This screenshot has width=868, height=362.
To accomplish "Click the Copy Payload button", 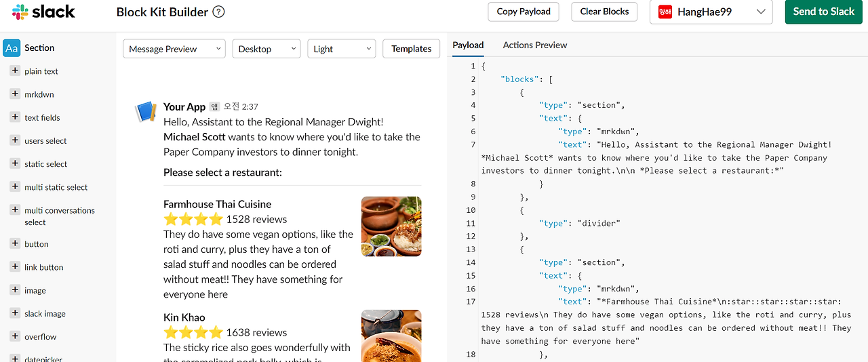I will 524,12.
